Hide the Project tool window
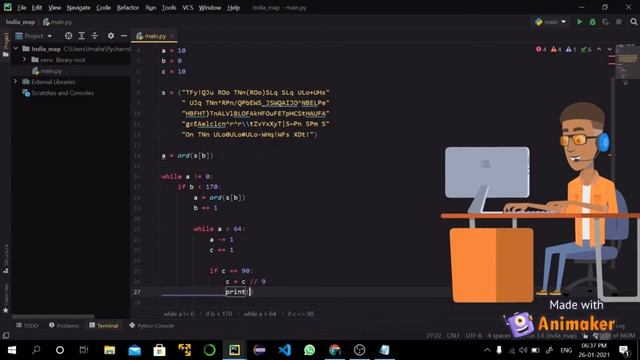The height and width of the screenshot is (360, 640). coord(124,36)
